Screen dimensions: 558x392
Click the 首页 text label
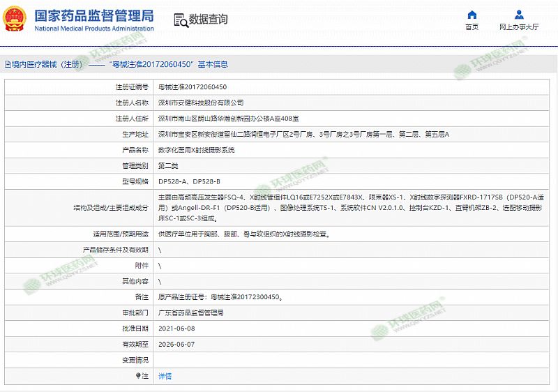point(472,27)
